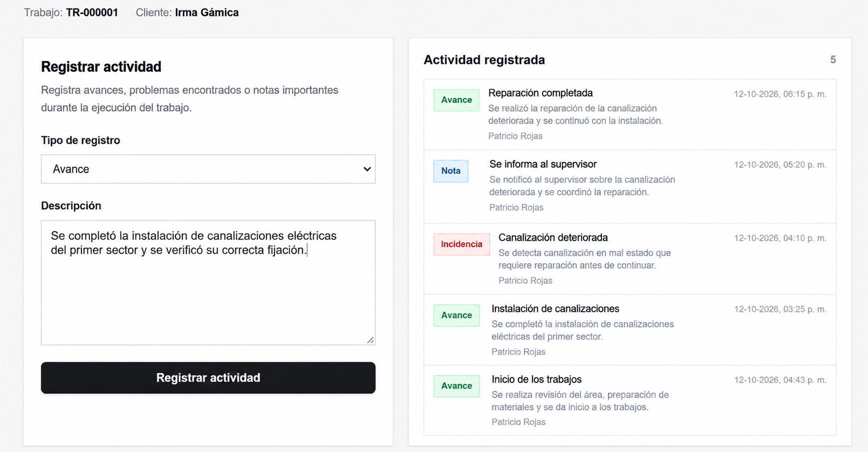Click the activity count 5

tap(833, 60)
